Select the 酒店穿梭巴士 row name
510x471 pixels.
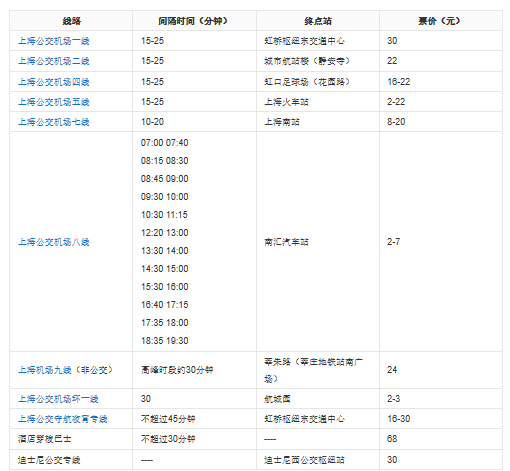[x=45, y=439]
